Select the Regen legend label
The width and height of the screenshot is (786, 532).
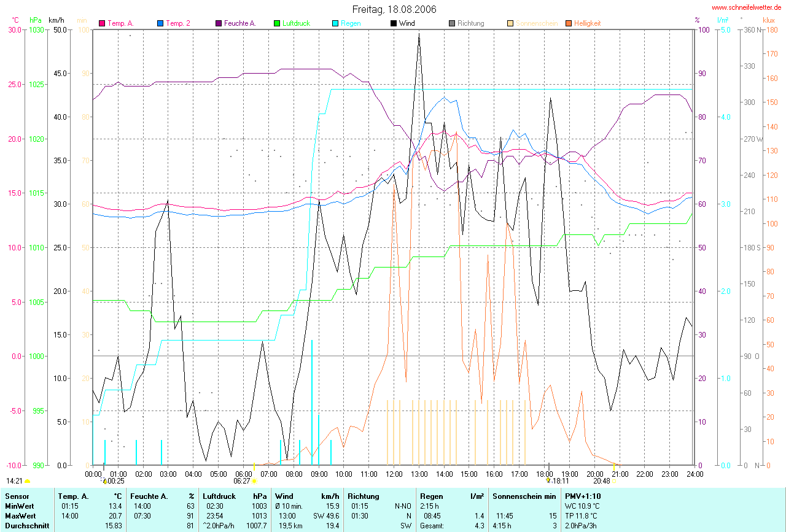[351, 23]
